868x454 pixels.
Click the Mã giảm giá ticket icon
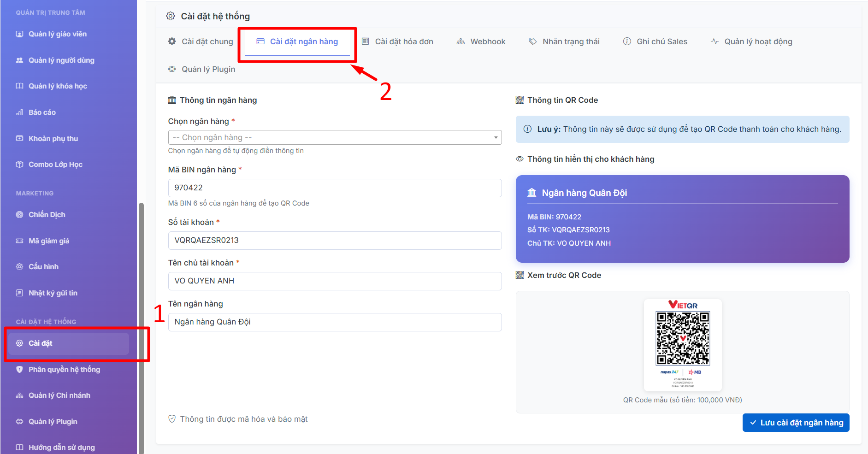(19, 241)
